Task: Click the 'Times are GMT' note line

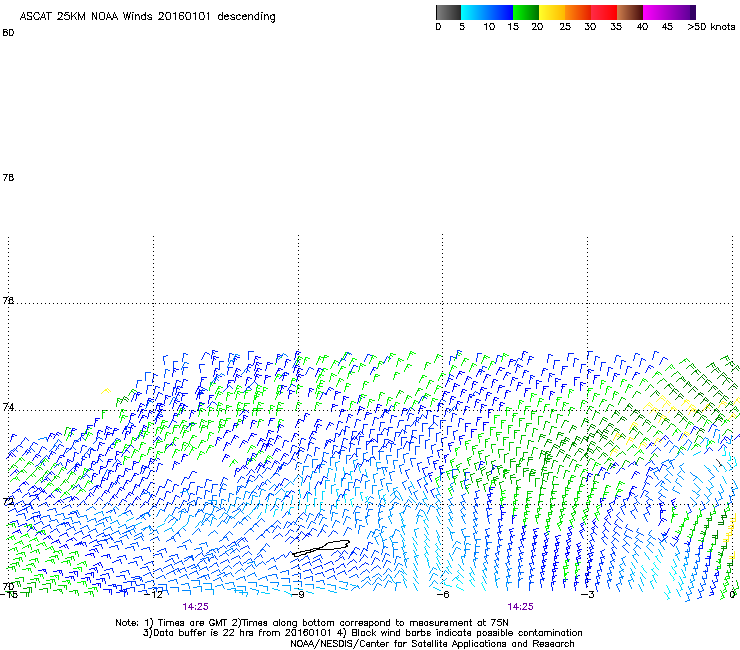Action: 312,623
